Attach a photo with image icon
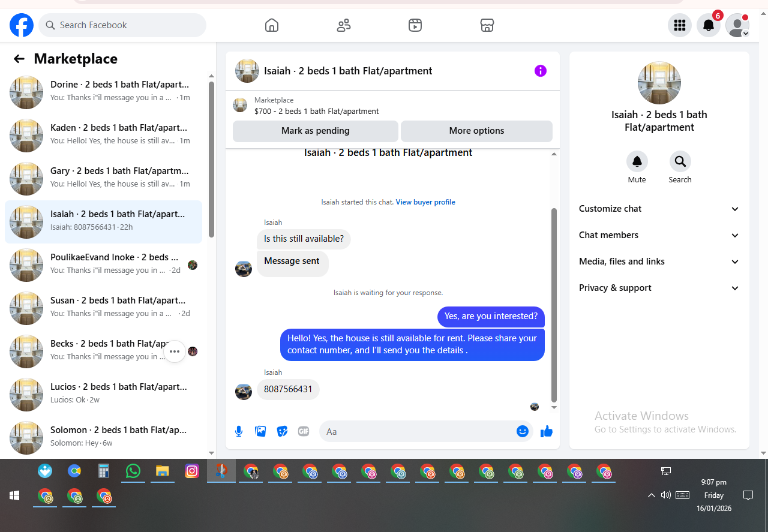The height and width of the screenshot is (532, 768). point(260,431)
